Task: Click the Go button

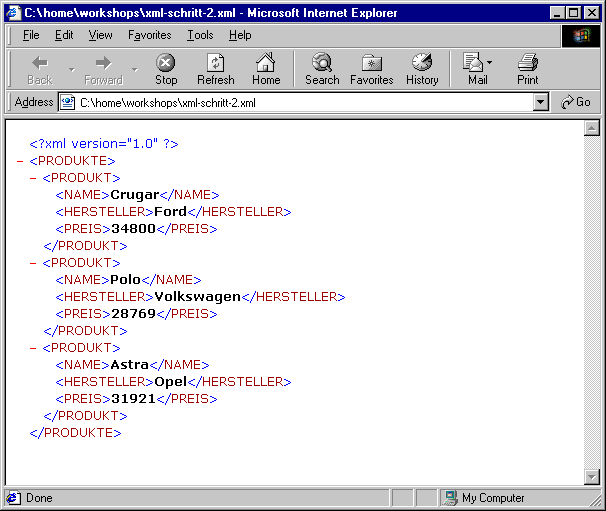Action: [576, 102]
